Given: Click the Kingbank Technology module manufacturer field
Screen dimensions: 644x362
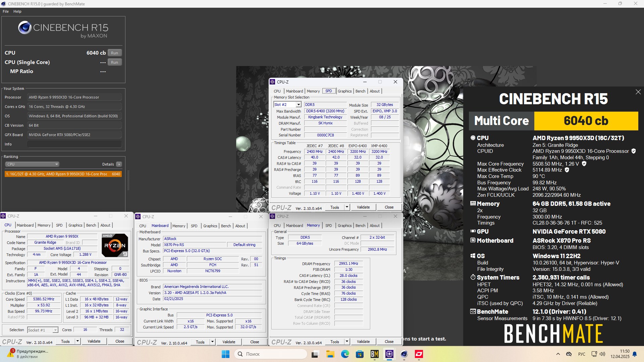Looking at the screenshot, I should point(325,117).
